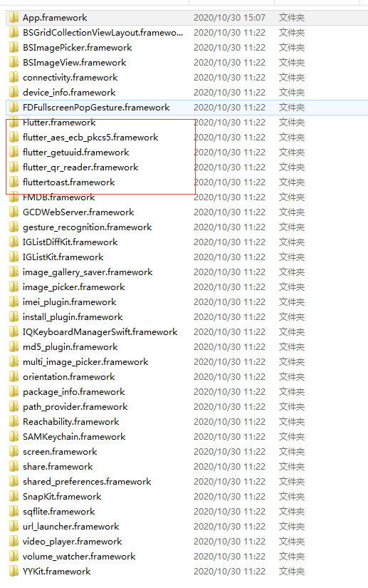This screenshot has width=368, height=588.
Task: Click the flutter_aes_ecb_pkcs5 folder icon
Action: click(x=14, y=138)
